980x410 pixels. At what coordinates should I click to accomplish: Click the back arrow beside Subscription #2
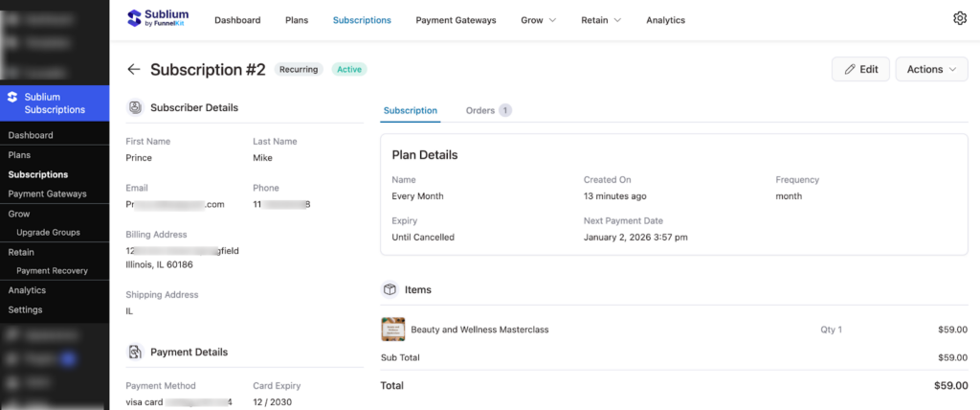pos(134,70)
